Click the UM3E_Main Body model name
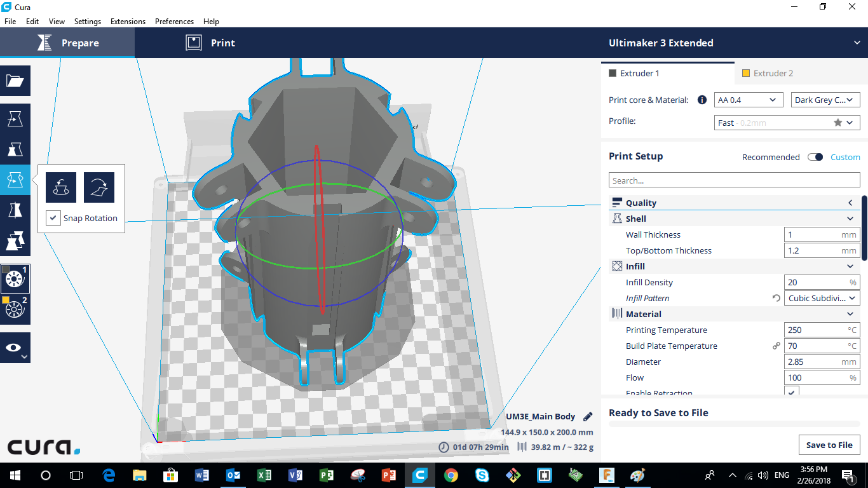Image resolution: width=868 pixels, height=488 pixels. point(541,417)
